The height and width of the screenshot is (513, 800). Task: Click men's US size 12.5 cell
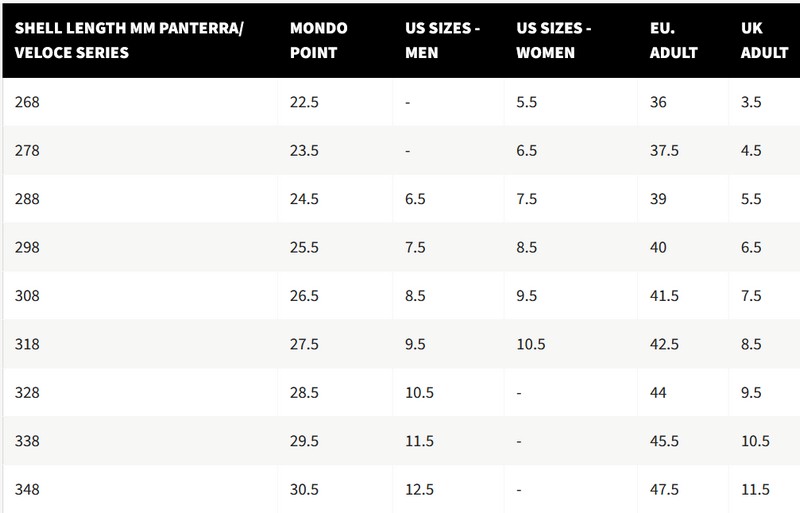421,489
